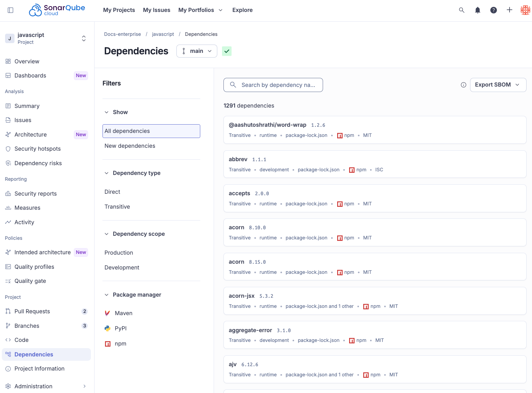Viewport: 532px width, 393px height.
Task: Open the accepts 2.0.0 dependency card
Action: pos(375,198)
